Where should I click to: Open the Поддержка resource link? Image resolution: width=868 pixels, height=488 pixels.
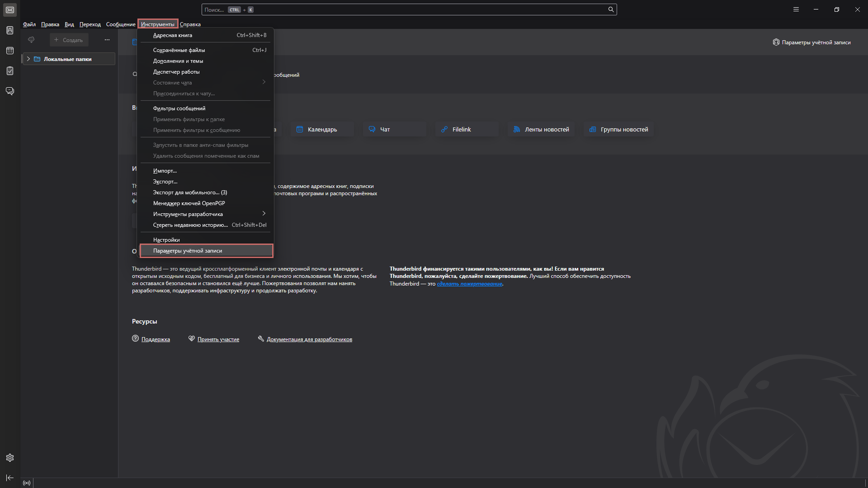coord(156,339)
